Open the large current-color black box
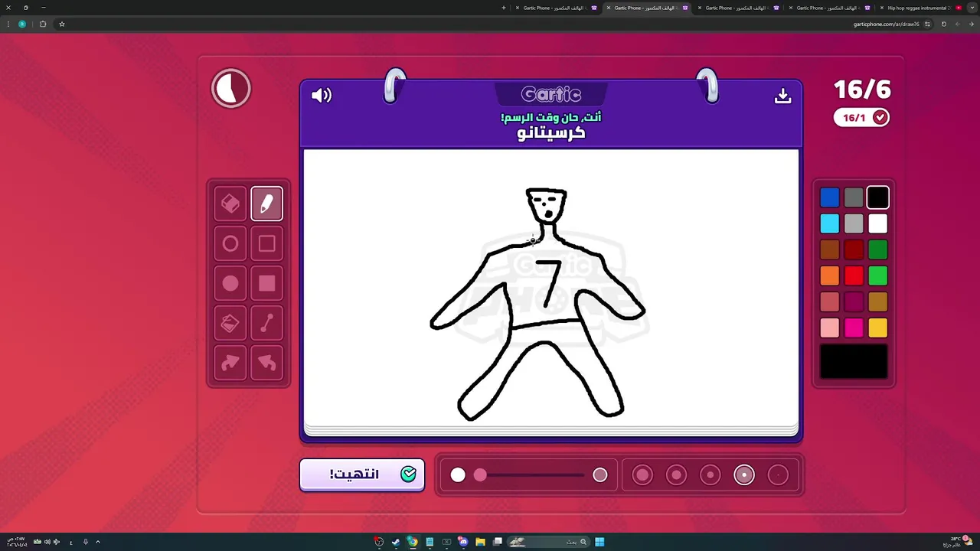This screenshot has height=551, width=980. (x=854, y=361)
